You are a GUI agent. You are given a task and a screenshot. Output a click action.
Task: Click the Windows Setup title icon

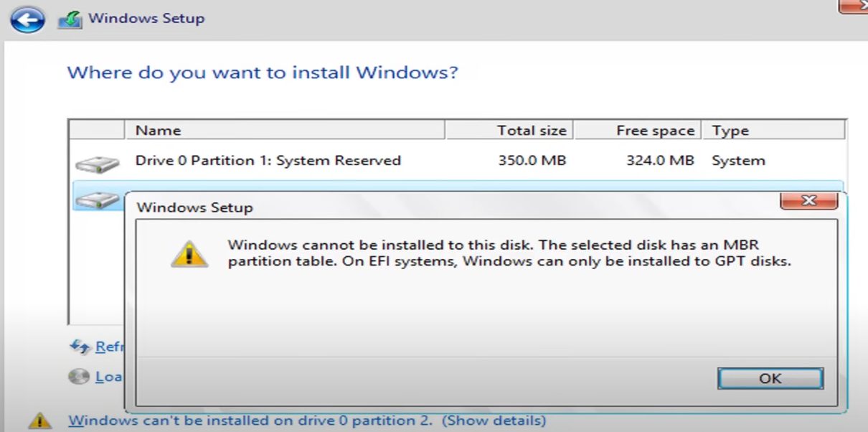pos(70,20)
